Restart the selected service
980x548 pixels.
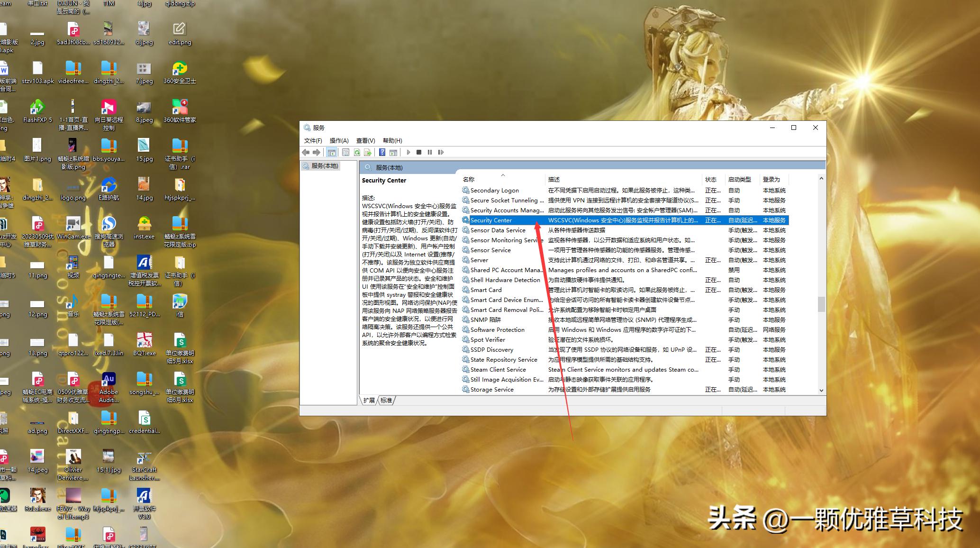[441, 152]
